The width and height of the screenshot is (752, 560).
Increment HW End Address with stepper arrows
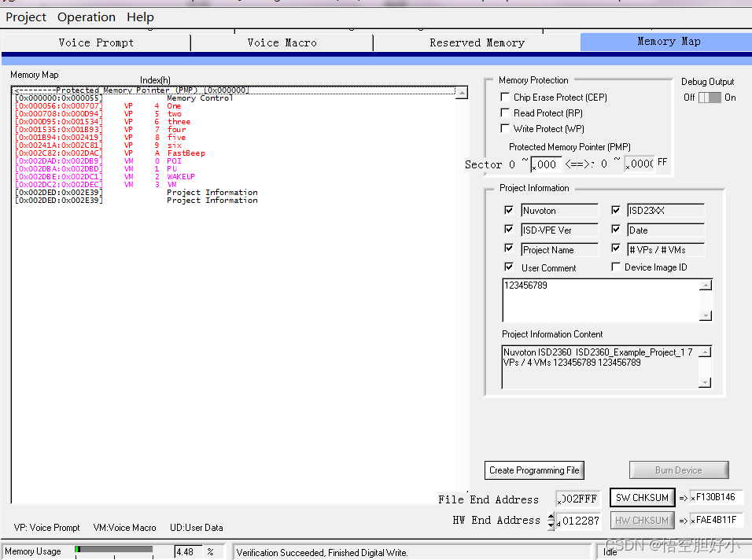coord(551,517)
